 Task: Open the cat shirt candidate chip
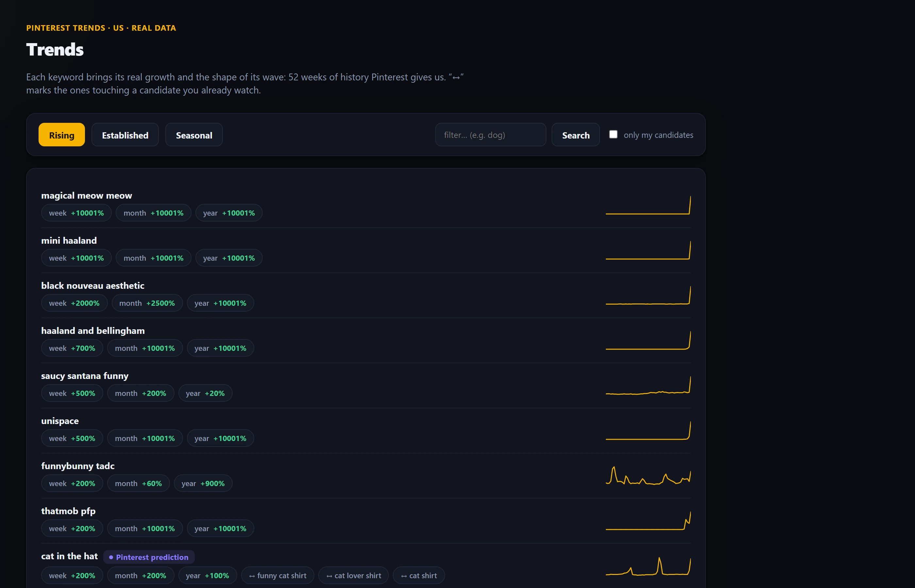419,575
